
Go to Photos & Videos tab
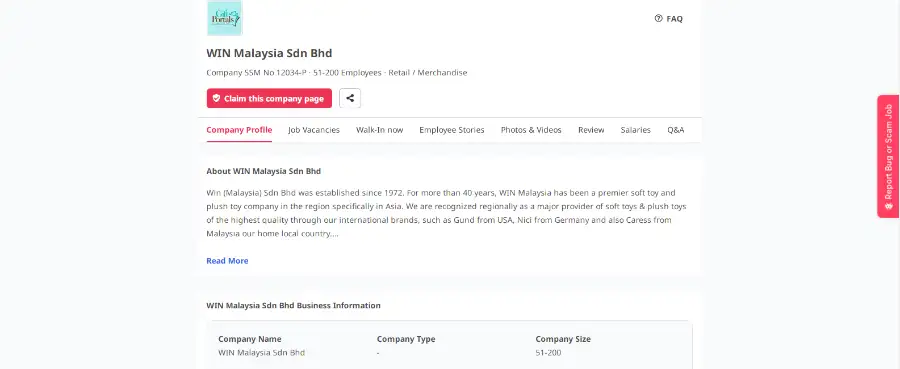coord(531,130)
